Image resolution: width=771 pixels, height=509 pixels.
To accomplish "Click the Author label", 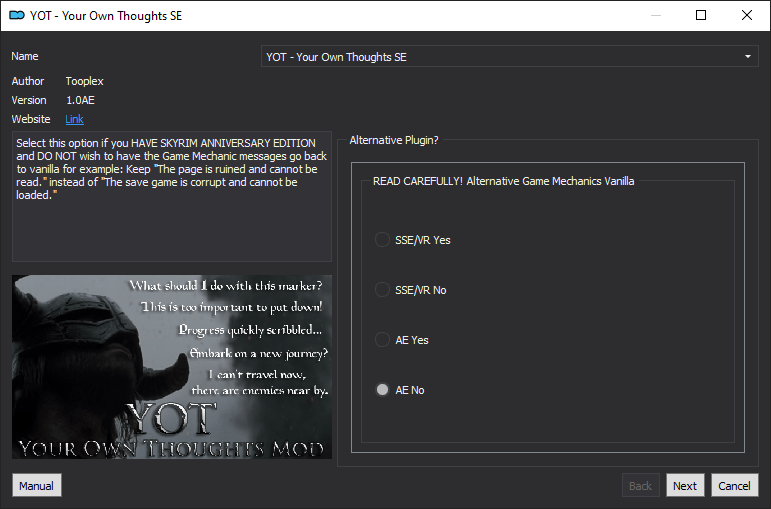I will click(x=28, y=81).
